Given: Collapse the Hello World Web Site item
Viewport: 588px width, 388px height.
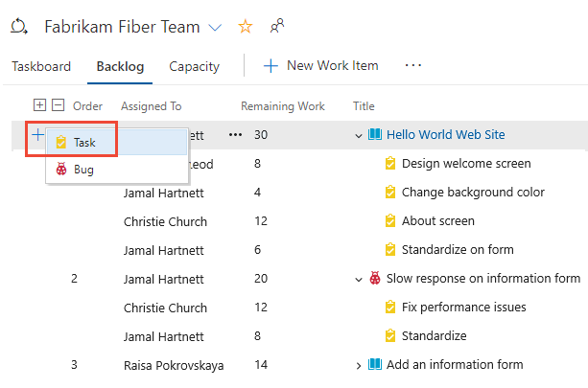Looking at the screenshot, I should 359,136.
